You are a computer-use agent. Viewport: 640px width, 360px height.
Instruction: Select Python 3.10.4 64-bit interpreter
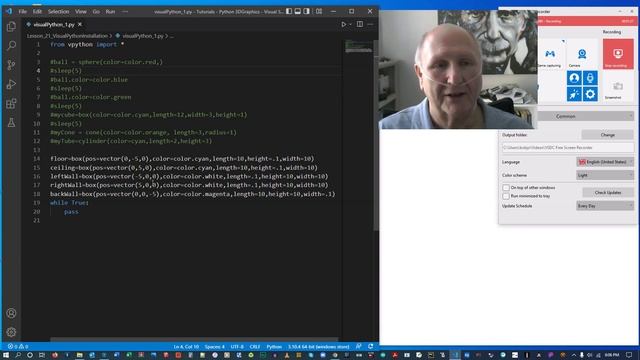[318, 347]
